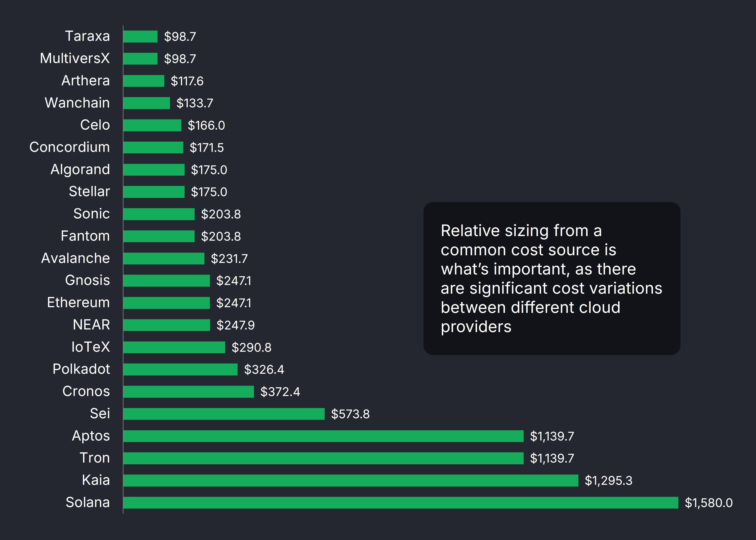Click the Solana green bar

(400, 502)
